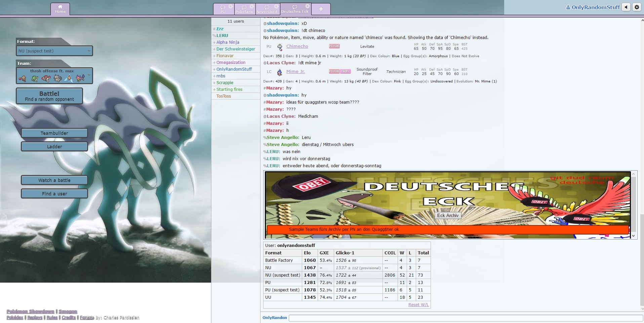Select Alpha Ninja in the user list
Viewport: 644px width, 323px height.
pos(236,42)
